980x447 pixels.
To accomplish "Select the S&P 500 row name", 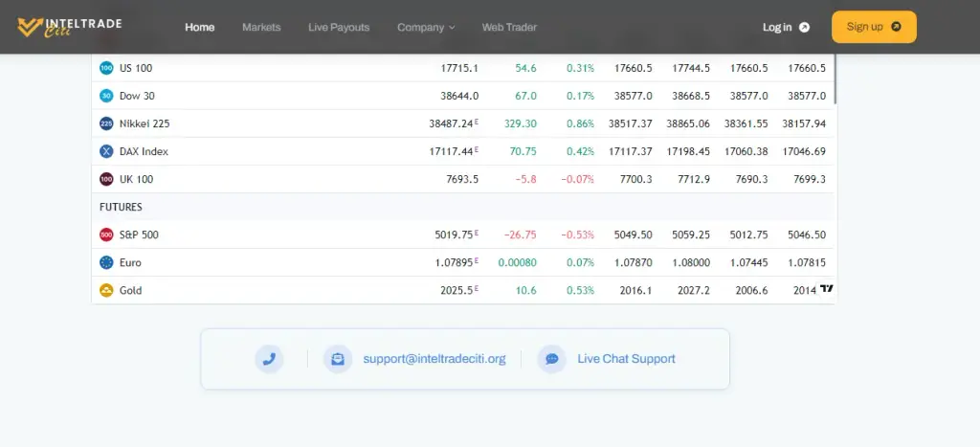I will (139, 235).
